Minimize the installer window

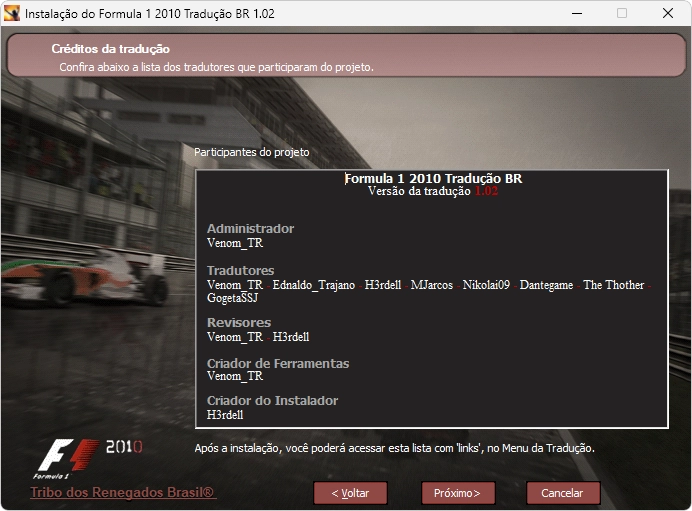pyautogui.click(x=577, y=14)
